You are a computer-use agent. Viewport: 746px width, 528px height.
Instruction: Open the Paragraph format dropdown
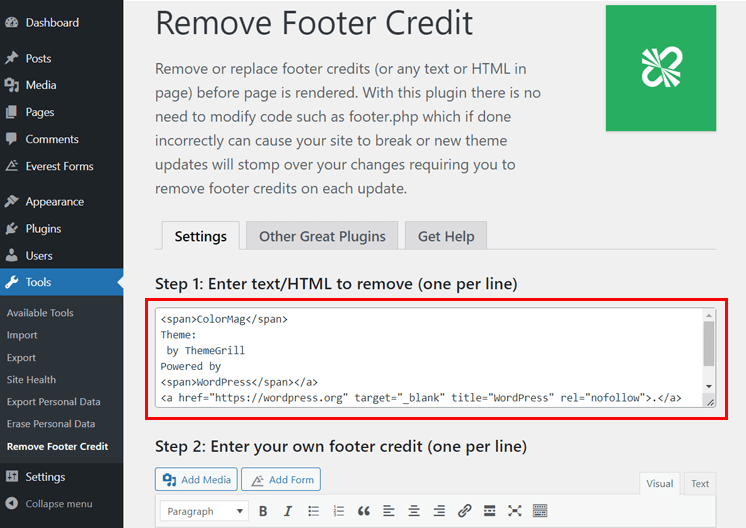coord(205,511)
